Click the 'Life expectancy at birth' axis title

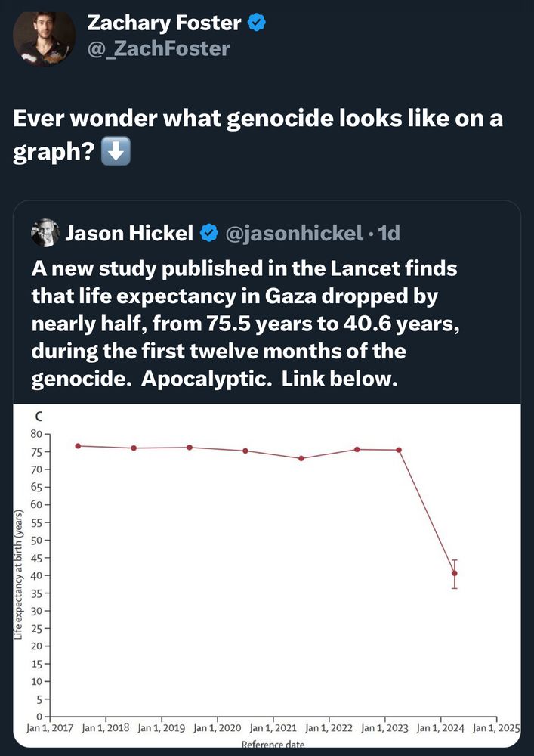[19, 574]
